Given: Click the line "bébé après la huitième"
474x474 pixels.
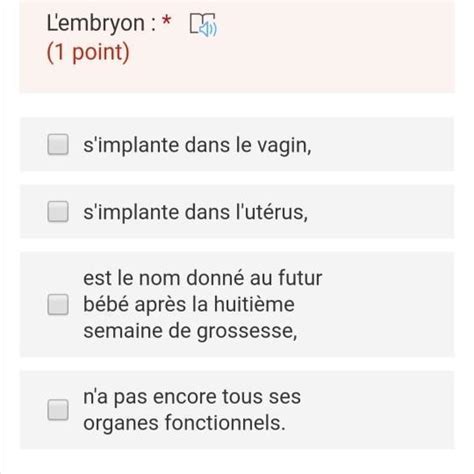Looking at the screenshot, I should pyautogui.click(x=189, y=304).
